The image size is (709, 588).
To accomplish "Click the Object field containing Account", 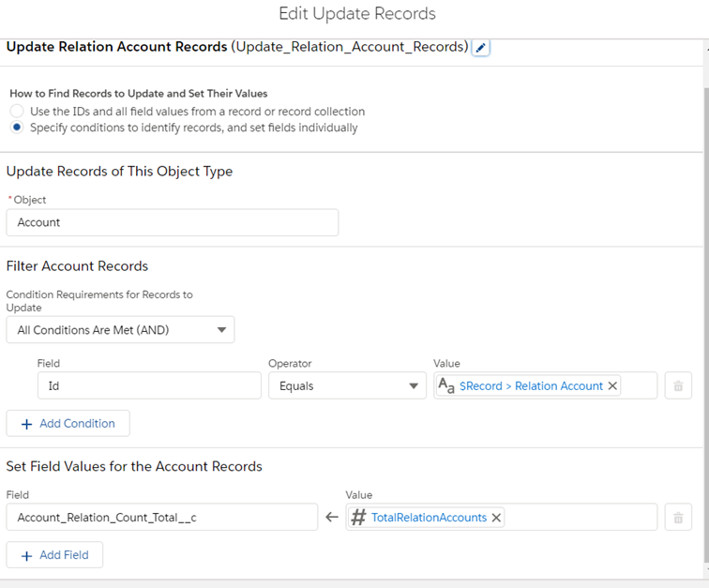I will [x=172, y=222].
